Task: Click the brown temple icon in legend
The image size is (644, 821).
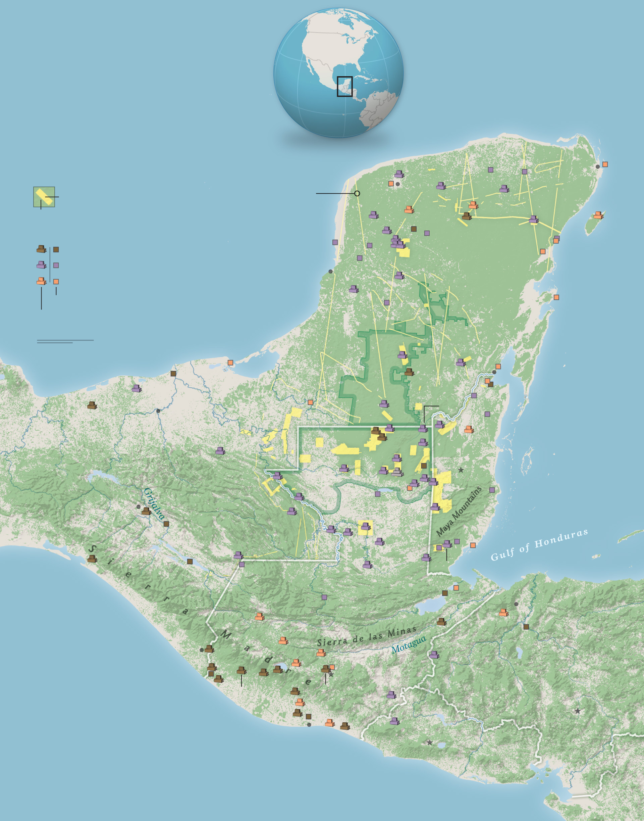Action: click(41, 249)
